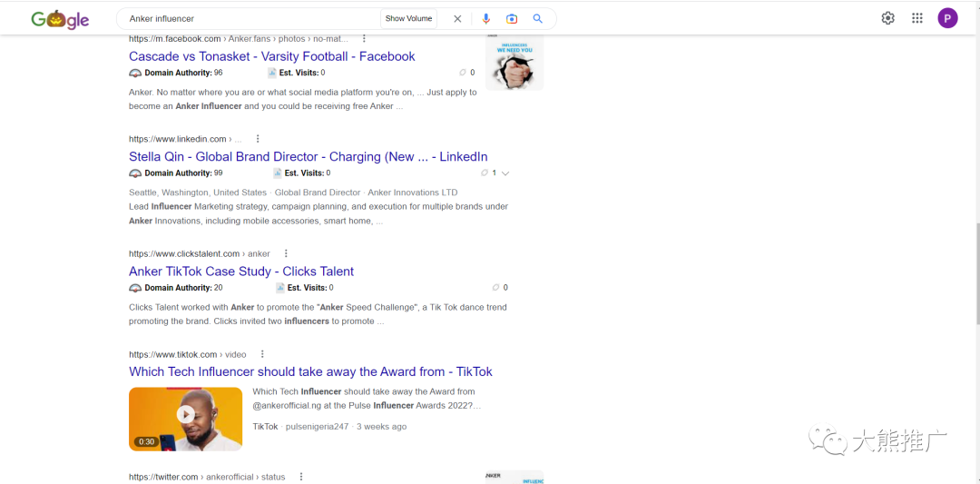Screen dimensions: 980x484
Task: Click the blue magnifier search icon
Action: coord(538,19)
